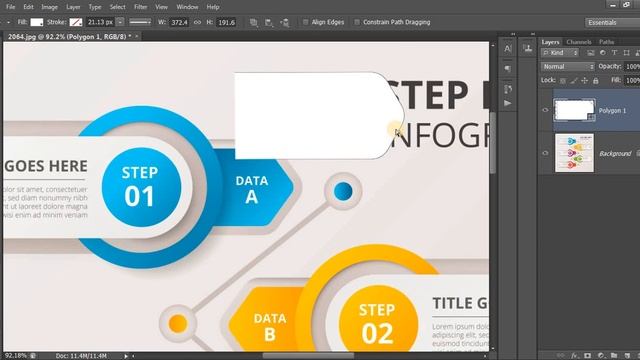Viewport: 640px width, 360px height.
Task: Open the Filter menu
Action: [140, 7]
